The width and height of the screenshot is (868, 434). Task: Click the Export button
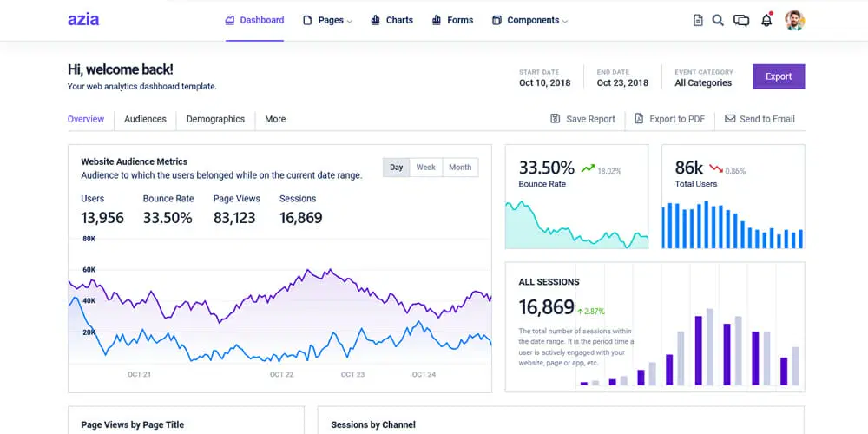coord(779,76)
